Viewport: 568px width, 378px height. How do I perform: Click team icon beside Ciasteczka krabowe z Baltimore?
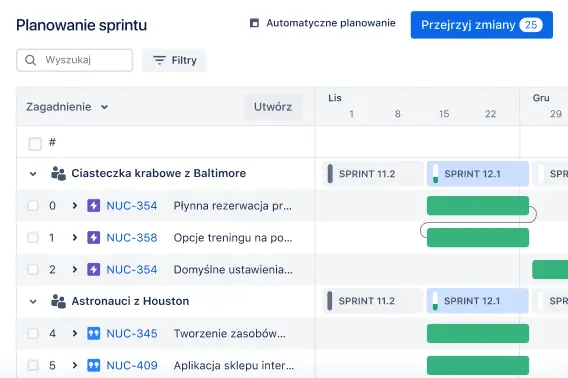pos(58,174)
